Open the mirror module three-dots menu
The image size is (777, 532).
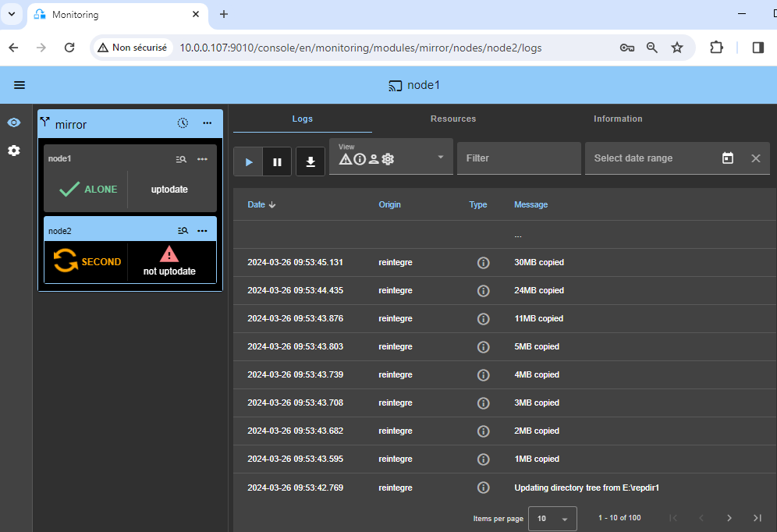coord(208,123)
